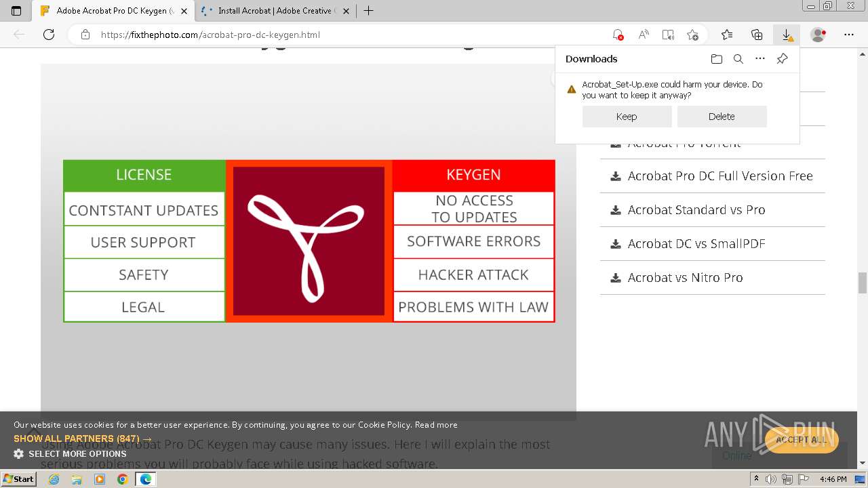Open media player taskbar icon
The height and width of the screenshot is (488, 868).
tap(100, 479)
